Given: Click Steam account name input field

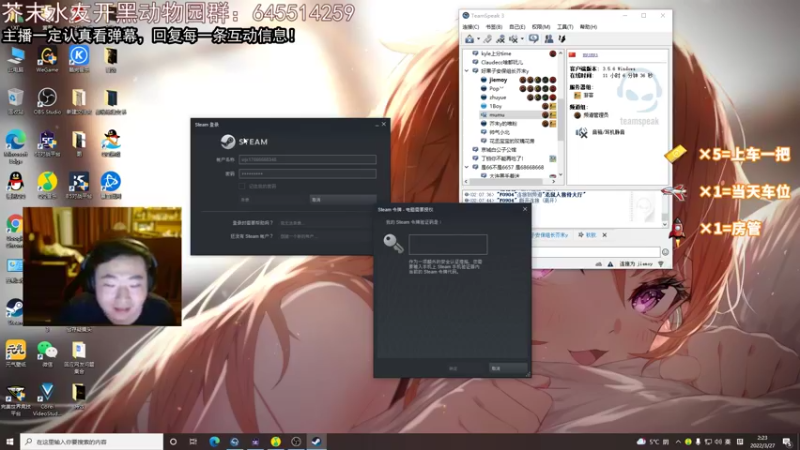Looking at the screenshot, I should [308, 160].
